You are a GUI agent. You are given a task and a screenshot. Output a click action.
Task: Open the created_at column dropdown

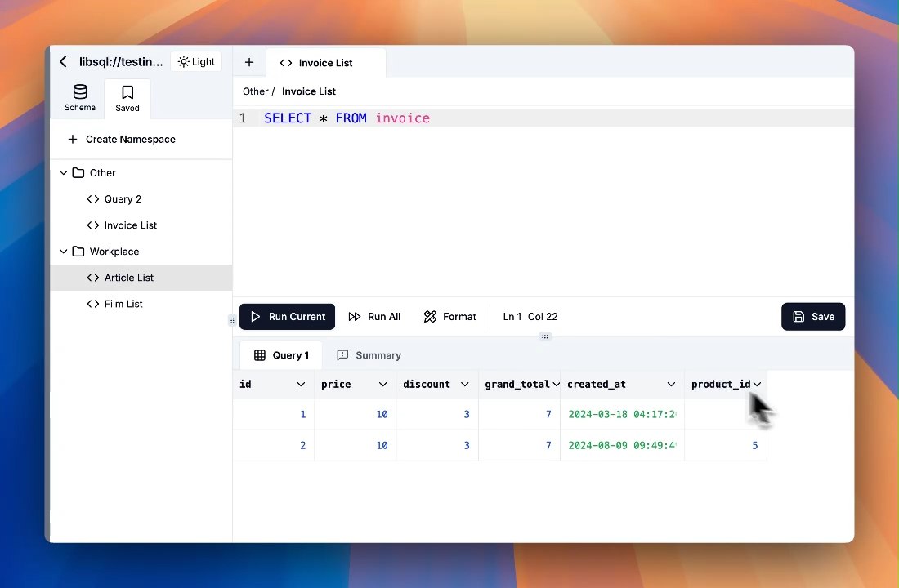(671, 384)
